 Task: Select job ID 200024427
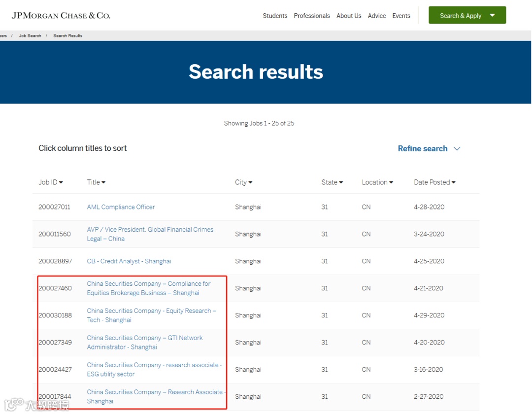point(55,370)
